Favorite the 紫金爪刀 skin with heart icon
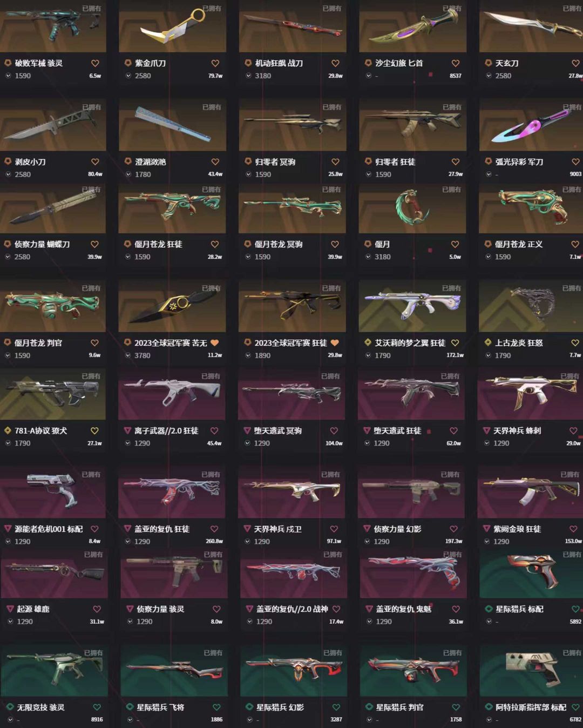Viewport: 583px width, 728px height. click(x=215, y=63)
